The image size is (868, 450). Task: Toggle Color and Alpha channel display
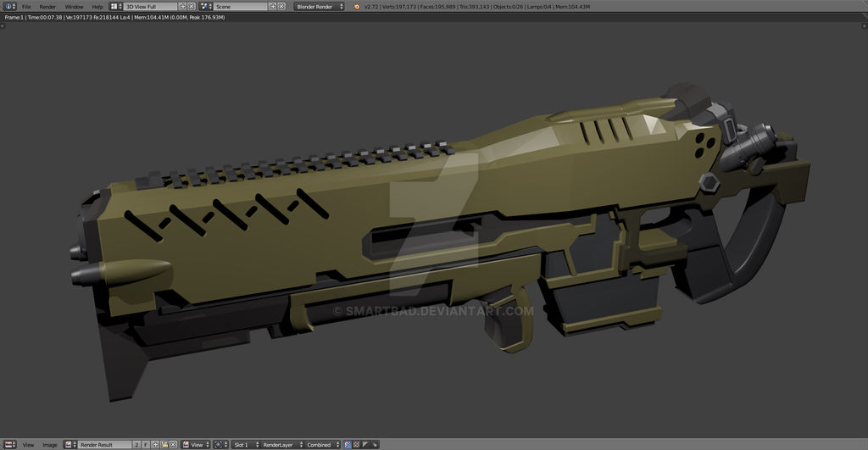pyautogui.click(x=348, y=444)
